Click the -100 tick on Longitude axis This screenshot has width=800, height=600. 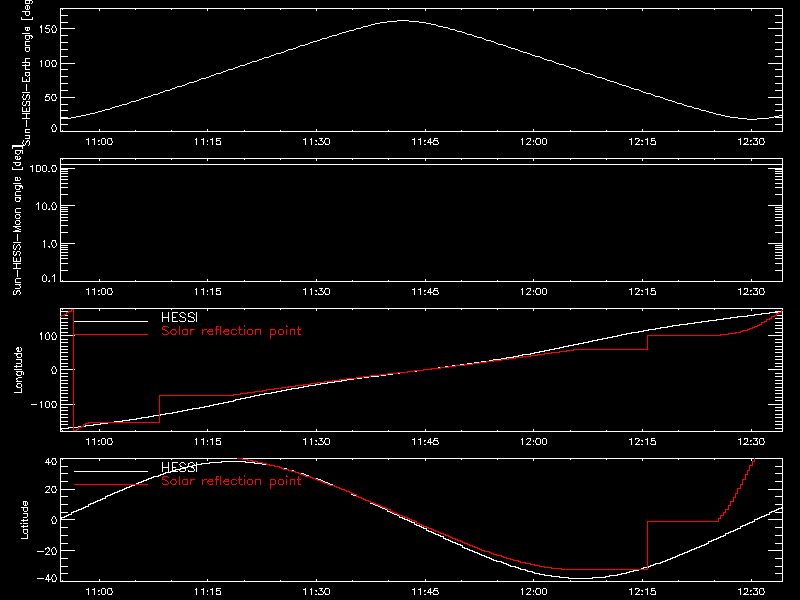point(44,404)
